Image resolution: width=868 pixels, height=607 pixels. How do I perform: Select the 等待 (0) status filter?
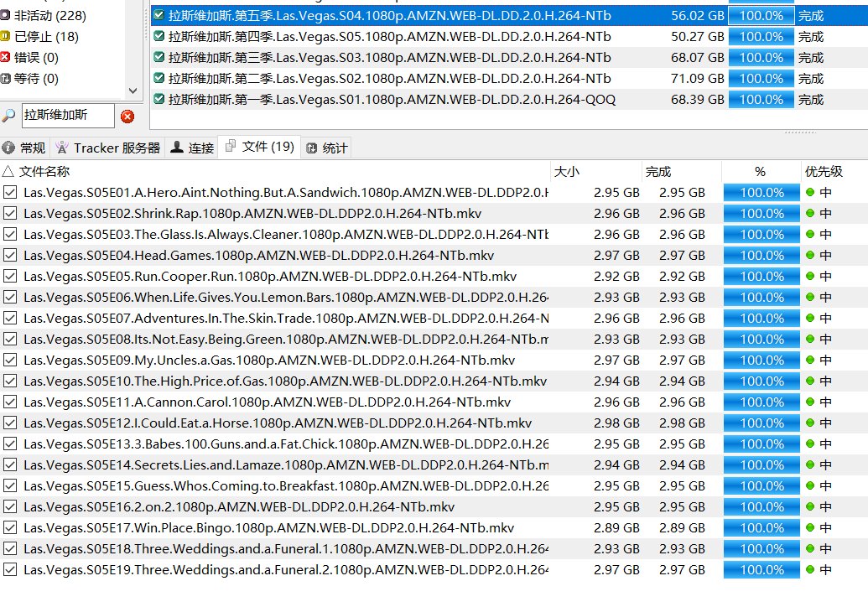click(36, 78)
